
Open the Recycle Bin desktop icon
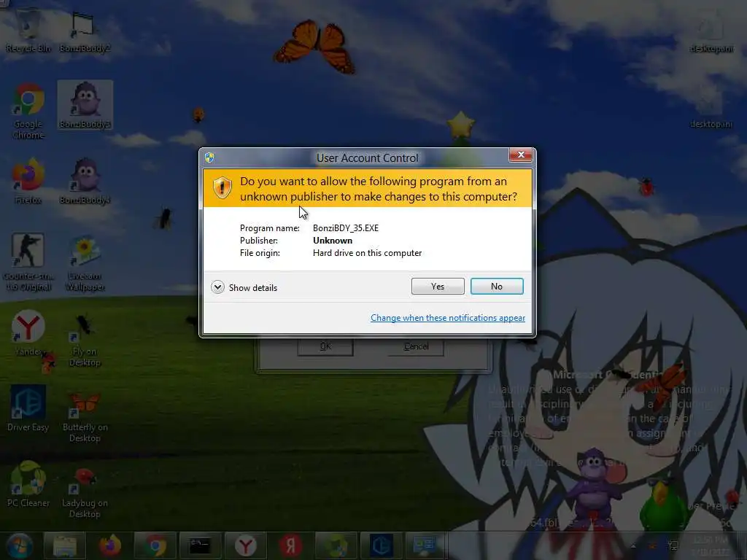[28, 31]
